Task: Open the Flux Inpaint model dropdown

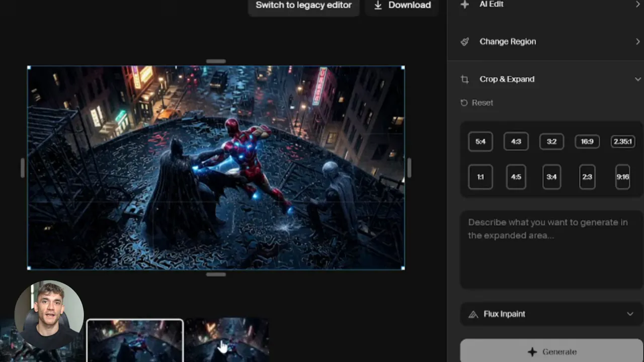Action: (x=551, y=314)
